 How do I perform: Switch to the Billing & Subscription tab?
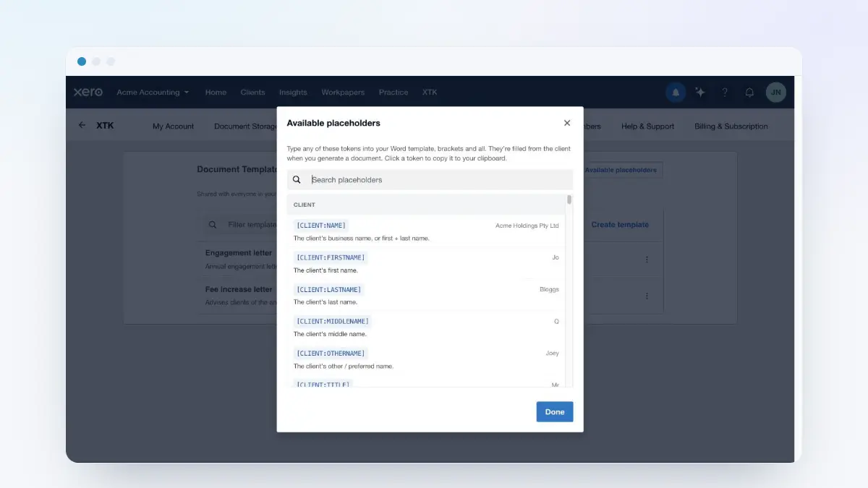[x=731, y=127]
